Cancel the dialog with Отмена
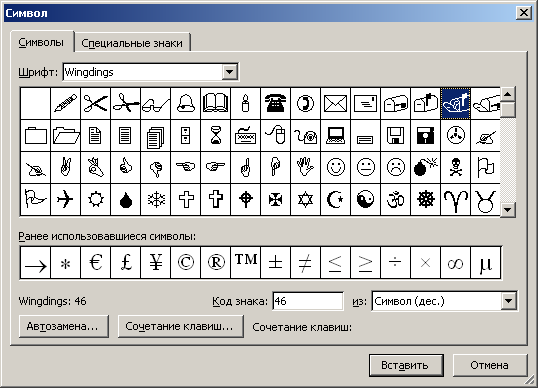538x388 pixels. (490, 365)
